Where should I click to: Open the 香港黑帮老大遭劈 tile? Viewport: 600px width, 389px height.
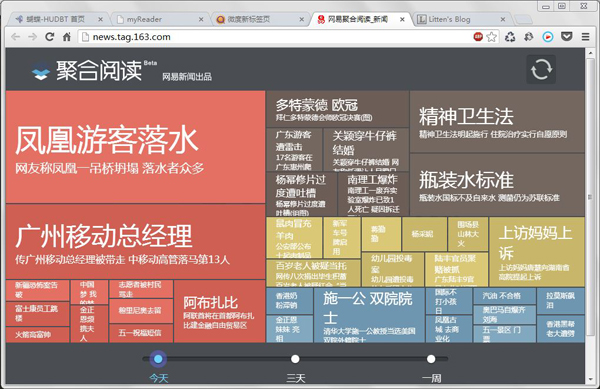pos(560,329)
